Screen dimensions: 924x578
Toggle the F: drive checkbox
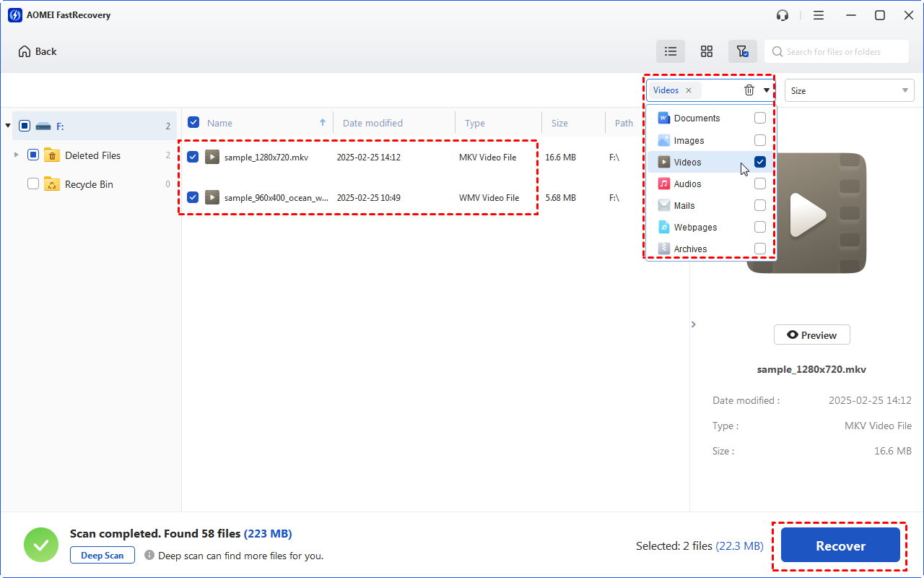(25, 126)
